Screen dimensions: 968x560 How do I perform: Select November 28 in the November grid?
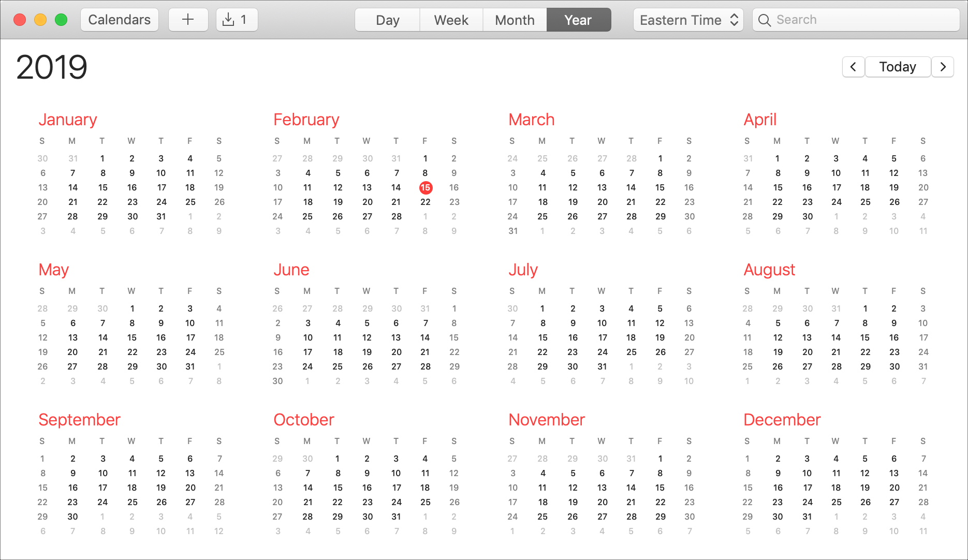(x=632, y=517)
